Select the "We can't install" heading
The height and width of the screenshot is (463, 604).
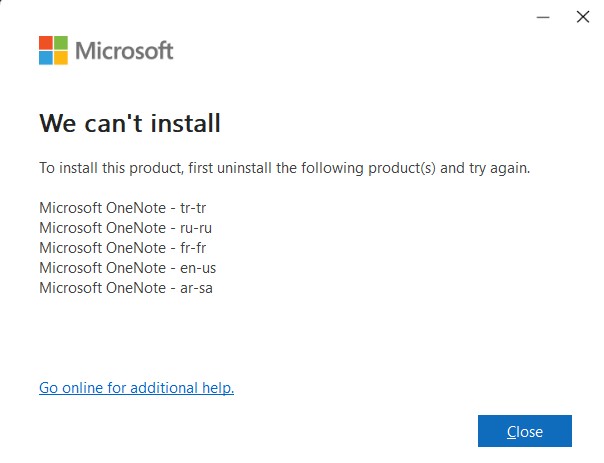click(x=130, y=123)
